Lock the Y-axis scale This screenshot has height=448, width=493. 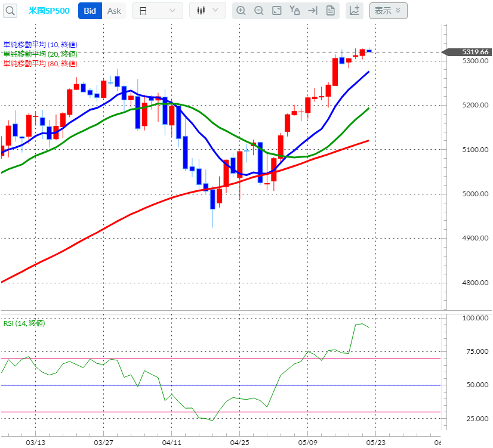pyautogui.click(x=294, y=11)
